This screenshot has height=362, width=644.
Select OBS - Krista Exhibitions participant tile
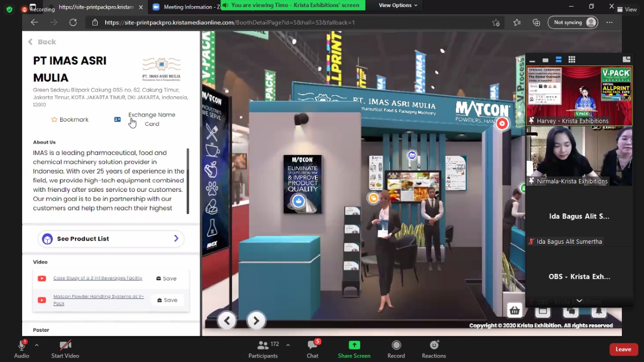click(x=579, y=277)
